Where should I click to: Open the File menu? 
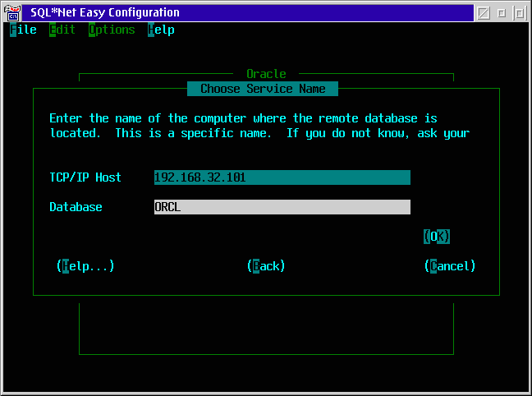(23, 30)
